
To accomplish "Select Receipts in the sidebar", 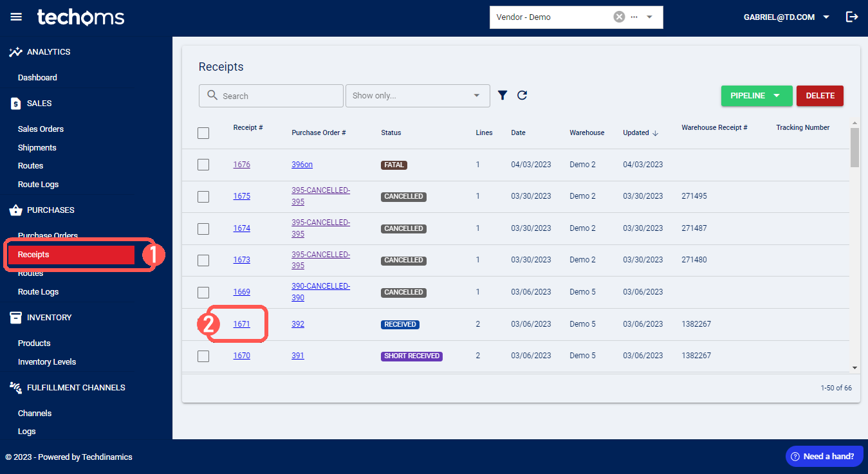I will (x=71, y=255).
